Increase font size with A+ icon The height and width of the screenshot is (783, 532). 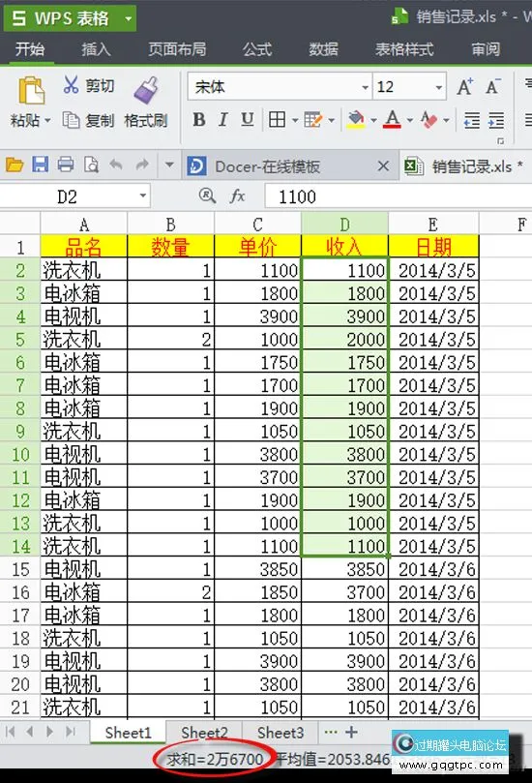coord(464,87)
